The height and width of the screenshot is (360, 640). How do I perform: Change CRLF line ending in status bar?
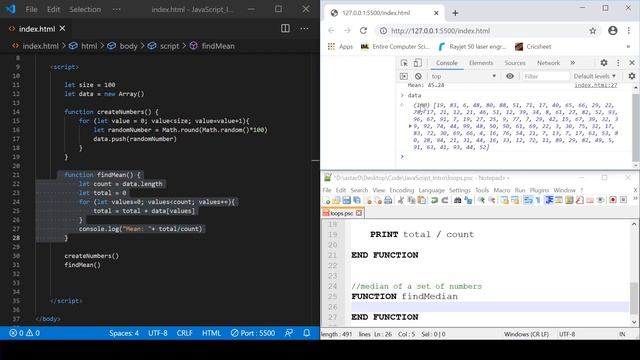(x=184, y=333)
